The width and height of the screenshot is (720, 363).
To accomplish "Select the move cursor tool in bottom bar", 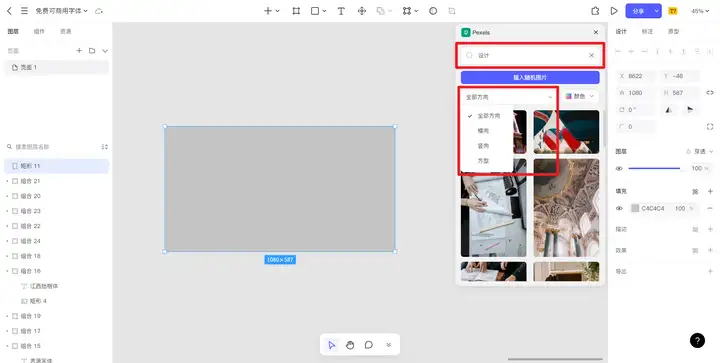I will click(332, 345).
